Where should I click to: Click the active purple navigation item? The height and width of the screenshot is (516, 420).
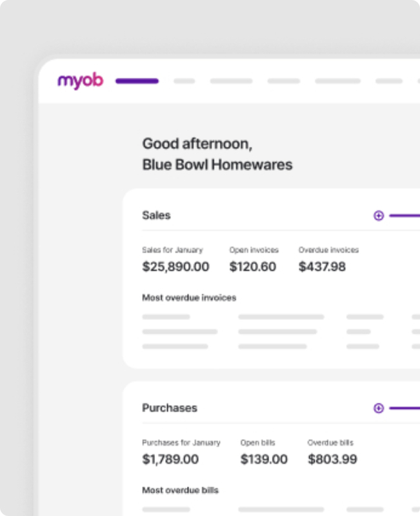[x=136, y=81]
